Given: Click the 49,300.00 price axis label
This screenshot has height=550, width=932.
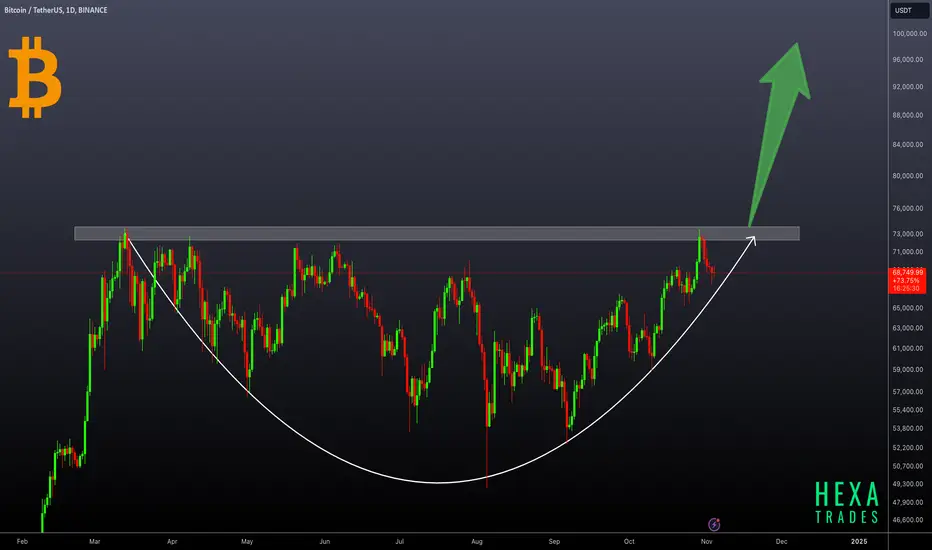Looking at the screenshot, I should [908, 484].
